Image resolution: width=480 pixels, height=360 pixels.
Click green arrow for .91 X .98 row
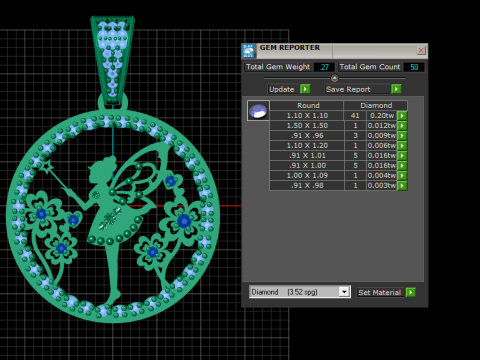pyautogui.click(x=402, y=186)
